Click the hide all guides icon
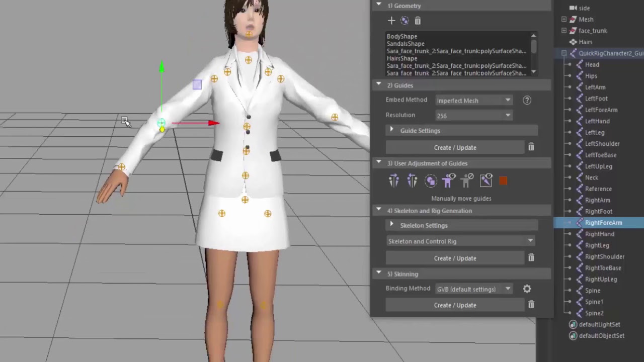Image resolution: width=644 pixels, height=362 pixels. point(467,180)
